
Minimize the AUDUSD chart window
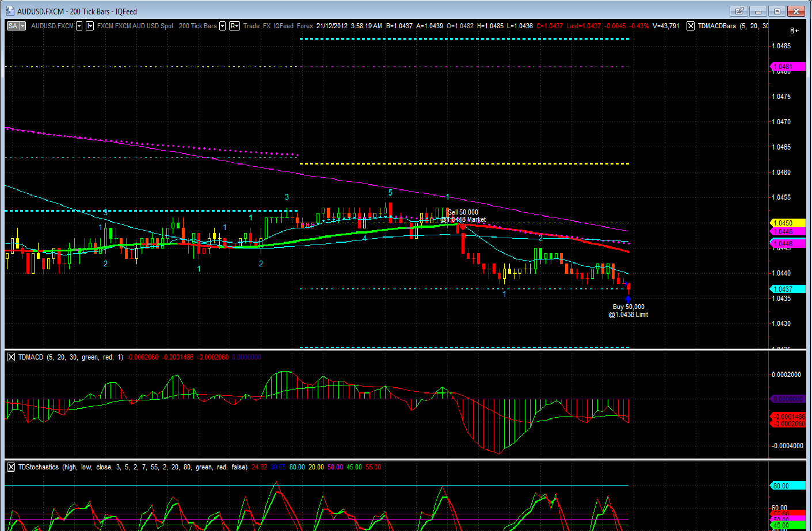pos(758,11)
